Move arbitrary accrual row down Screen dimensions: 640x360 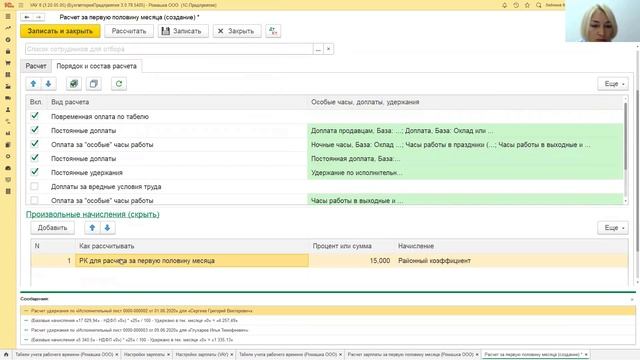(107, 228)
